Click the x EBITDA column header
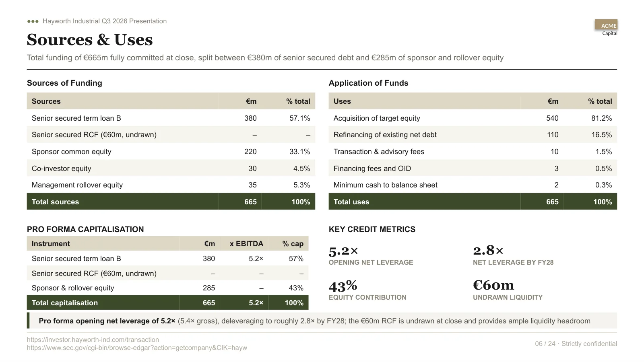Image resolution: width=644 pixels, height=362 pixels. (x=246, y=244)
